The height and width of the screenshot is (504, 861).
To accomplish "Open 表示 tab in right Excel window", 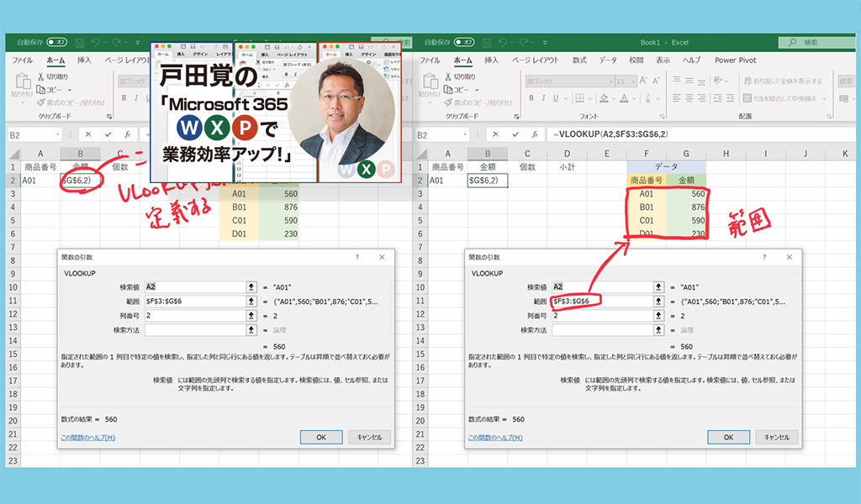I will 663,60.
